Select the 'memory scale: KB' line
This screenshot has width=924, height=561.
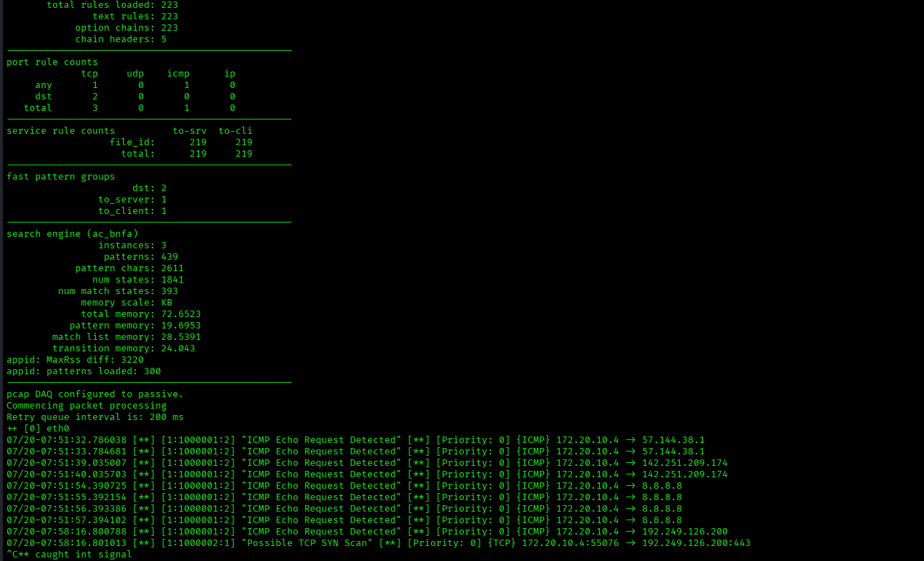(x=127, y=303)
